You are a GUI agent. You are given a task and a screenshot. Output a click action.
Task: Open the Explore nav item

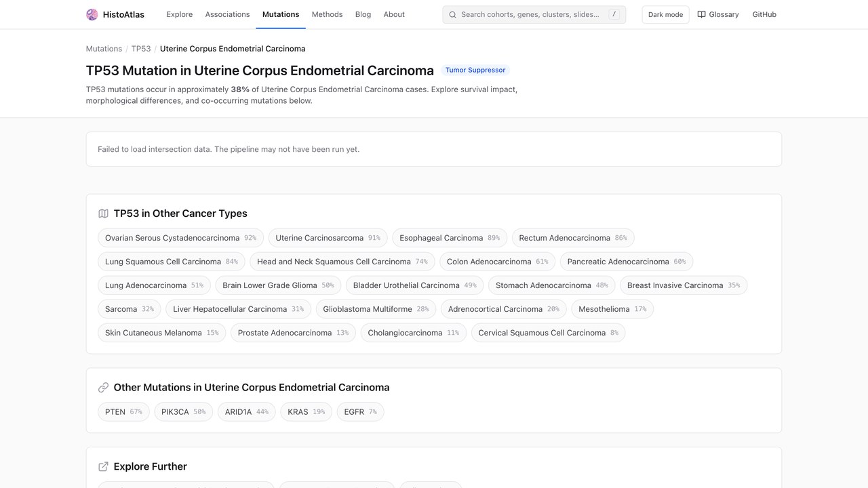[180, 14]
